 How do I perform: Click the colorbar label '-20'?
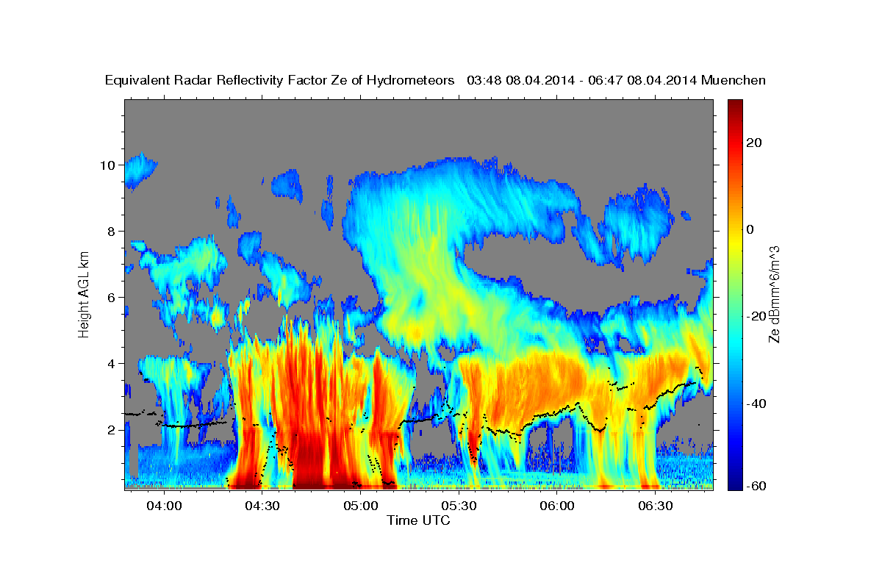(x=756, y=317)
